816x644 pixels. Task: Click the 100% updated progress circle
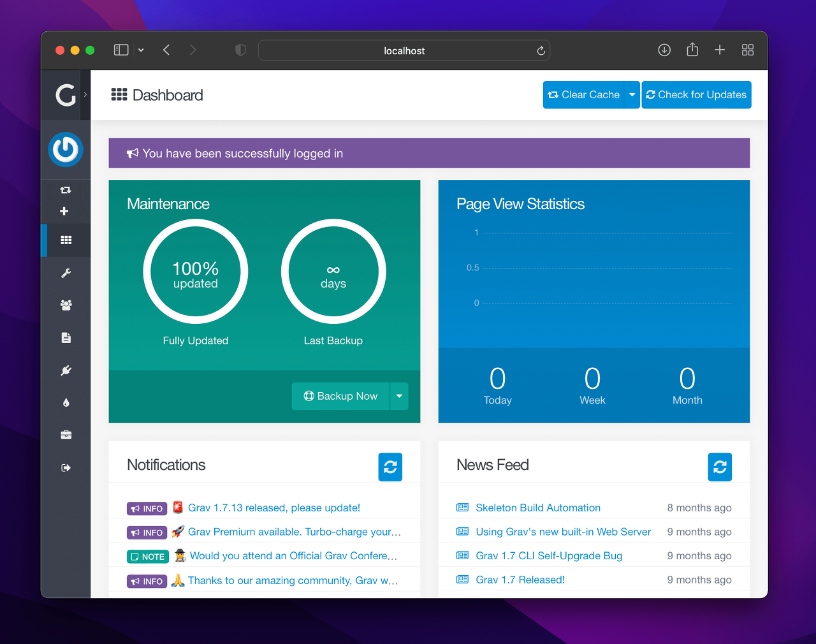tap(196, 272)
